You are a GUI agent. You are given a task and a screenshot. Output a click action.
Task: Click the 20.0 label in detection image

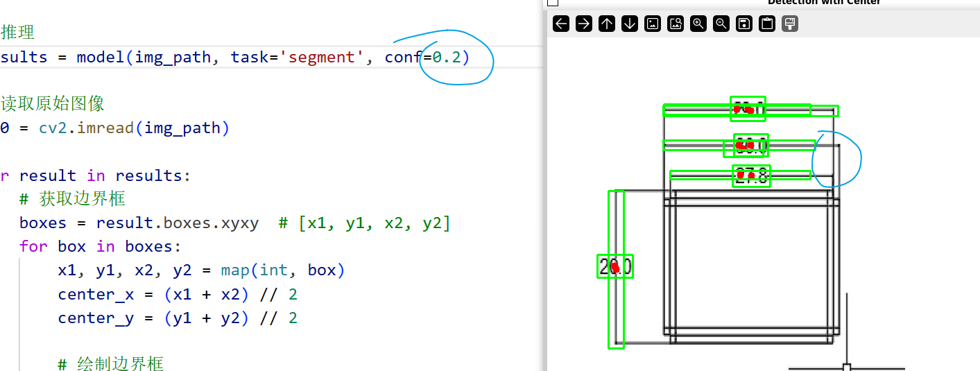point(615,267)
